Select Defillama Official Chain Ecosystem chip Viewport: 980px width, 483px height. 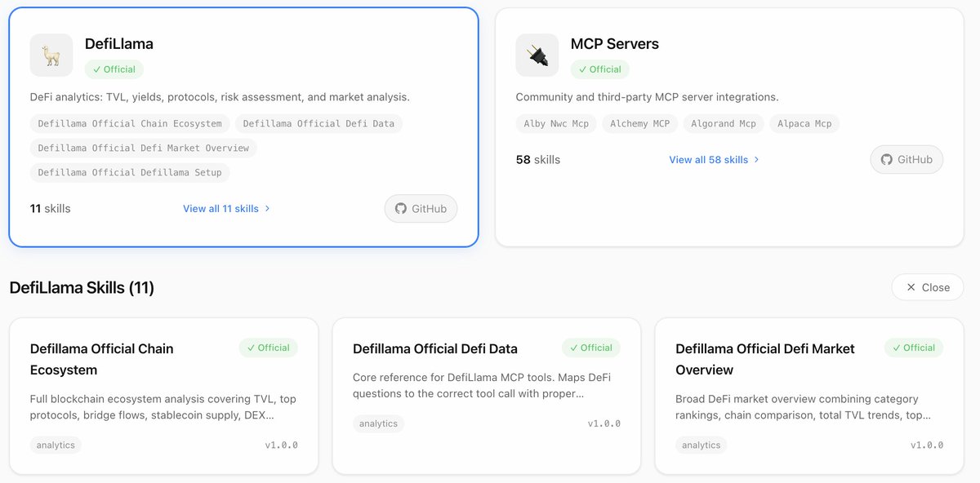click(x=130, y=124)
